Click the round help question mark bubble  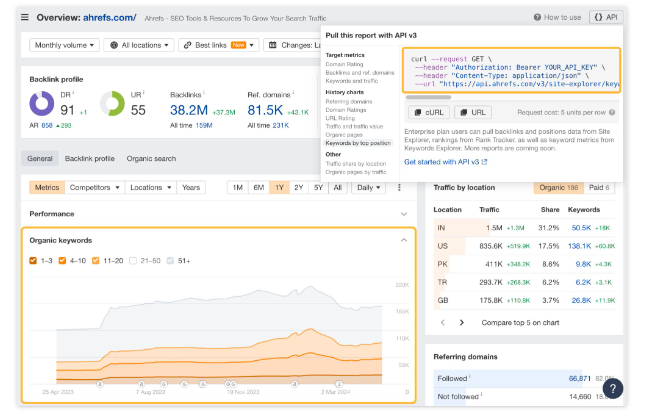[x=613, y=389]
